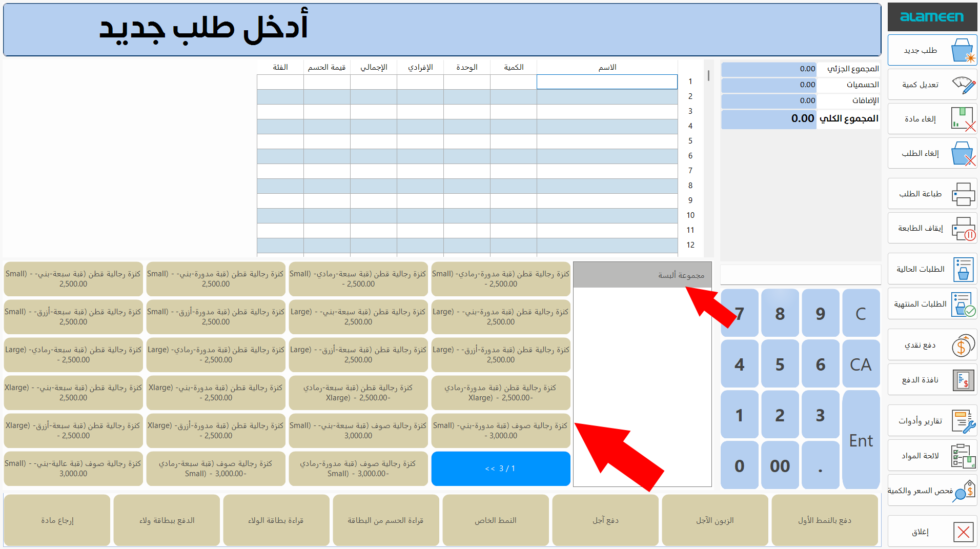Screen dimensions: 980x549
Task: Open price and quantity check (فحص السعر والكمية)
Action: 931,490
